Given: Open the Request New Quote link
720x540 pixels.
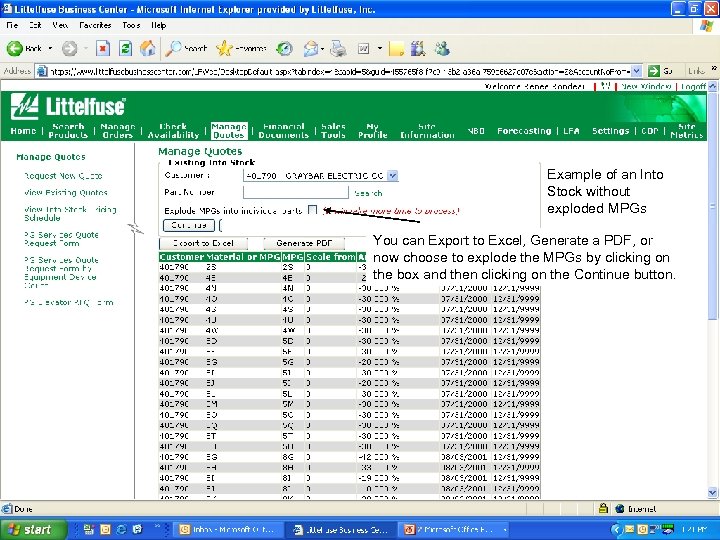Looking at the screenshot, I should point(63,175).
